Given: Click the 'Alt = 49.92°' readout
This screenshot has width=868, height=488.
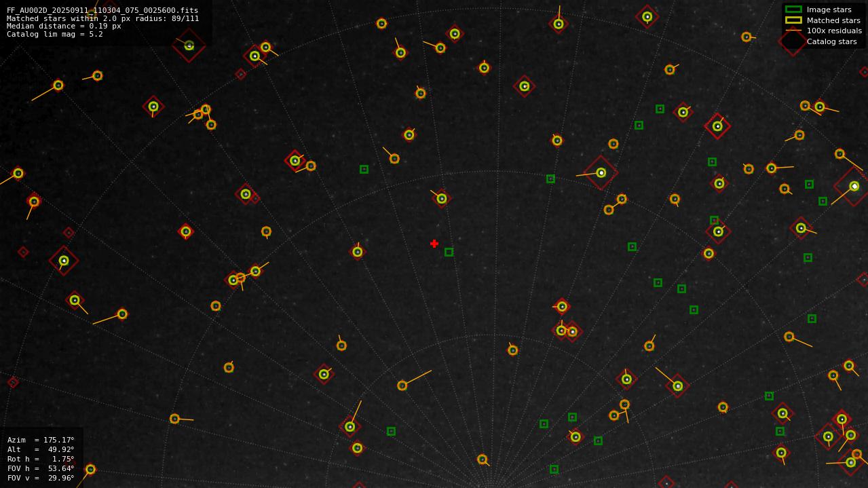Looking at the screenshot, I should coord(41,449).
